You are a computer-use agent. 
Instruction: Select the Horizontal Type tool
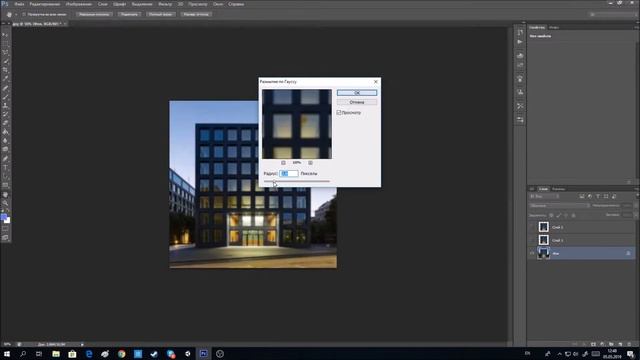pyautogui.click(x=5, y=167)
